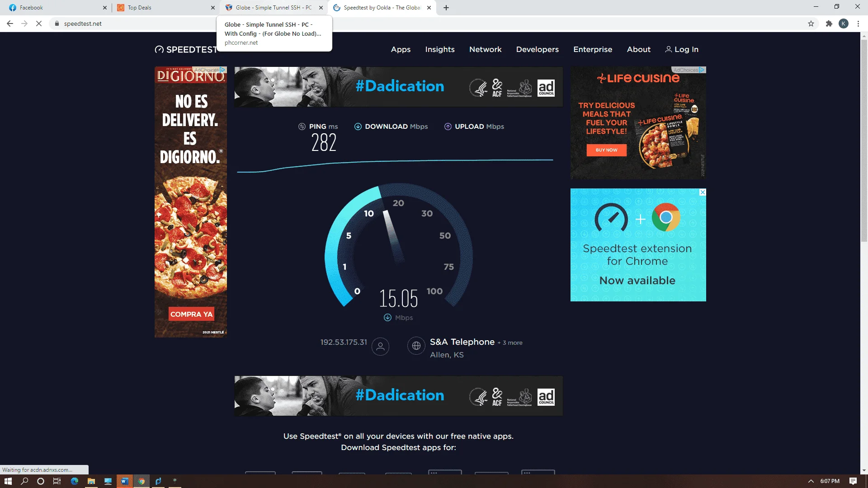Click the taskbar clock showing 6:07 PM

[830, 481]
